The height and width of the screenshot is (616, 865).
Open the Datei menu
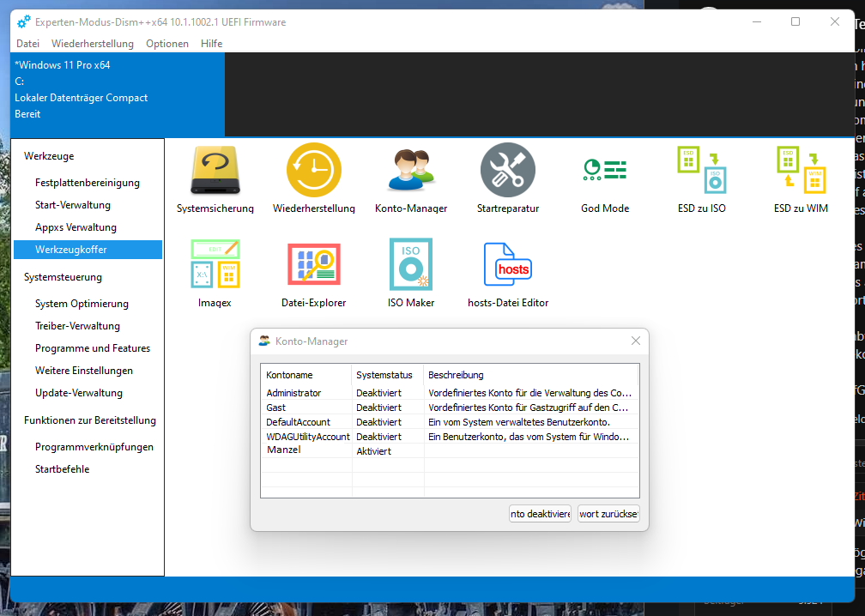point(27,44)
